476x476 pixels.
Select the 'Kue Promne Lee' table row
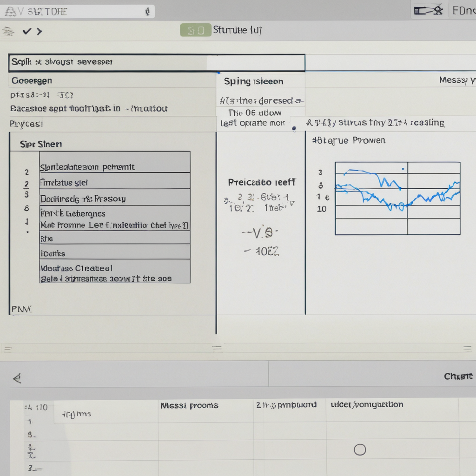pyautogui.click(x=115, y=225)
